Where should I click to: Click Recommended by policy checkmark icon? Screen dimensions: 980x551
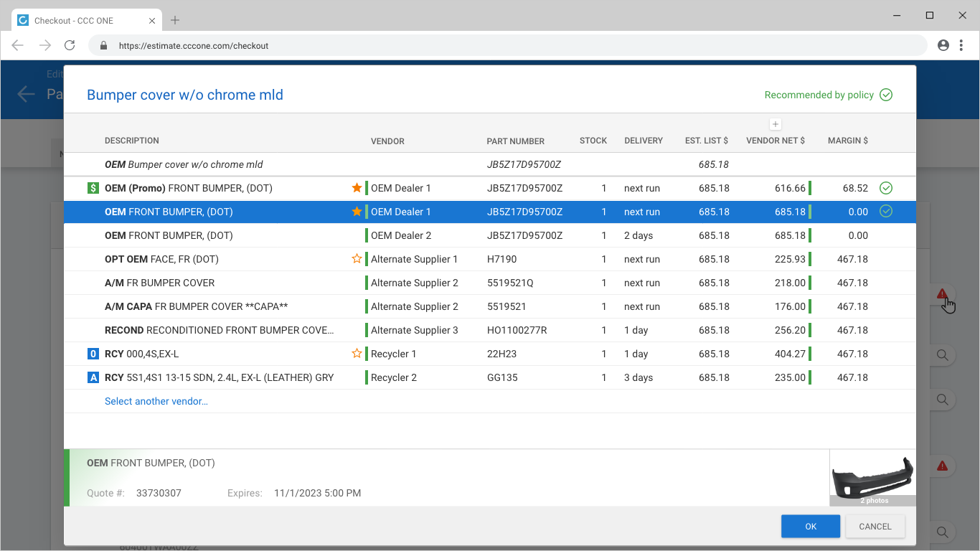coord(886,95)
